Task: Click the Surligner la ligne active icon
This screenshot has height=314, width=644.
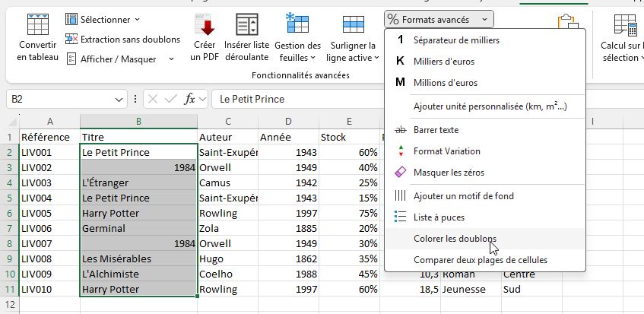Action: coord(354,24)
